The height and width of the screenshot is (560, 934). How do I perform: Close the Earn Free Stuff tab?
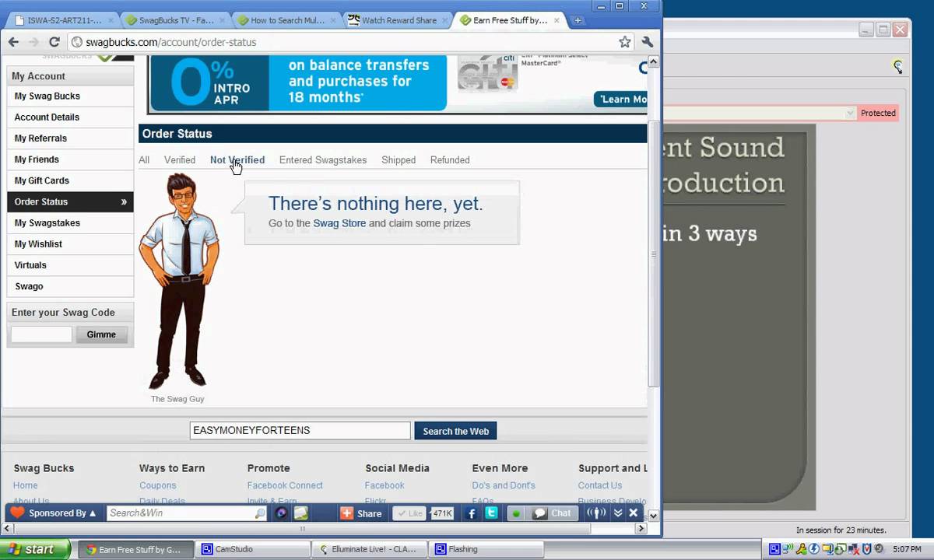coord(557,20)
